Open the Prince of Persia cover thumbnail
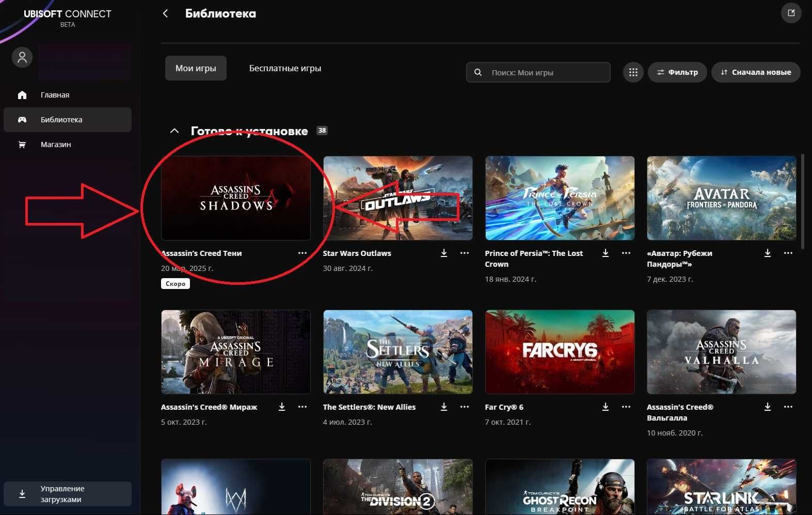 560,198
